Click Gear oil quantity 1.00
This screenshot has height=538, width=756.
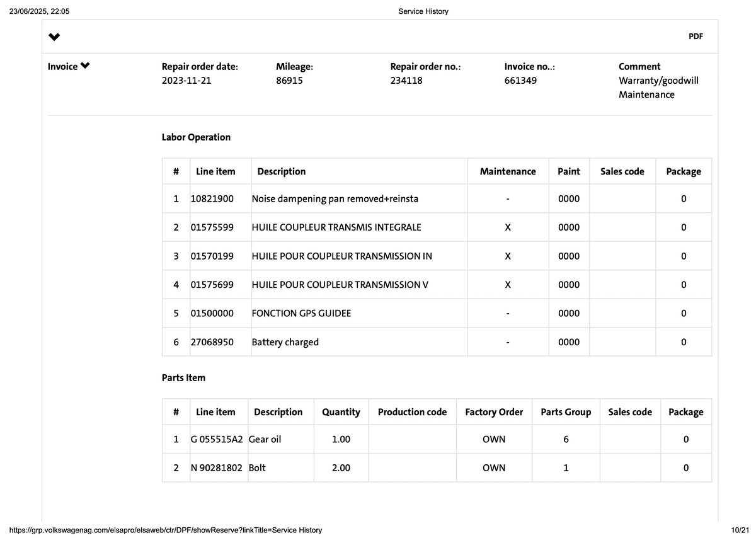[x=341, y=439]
